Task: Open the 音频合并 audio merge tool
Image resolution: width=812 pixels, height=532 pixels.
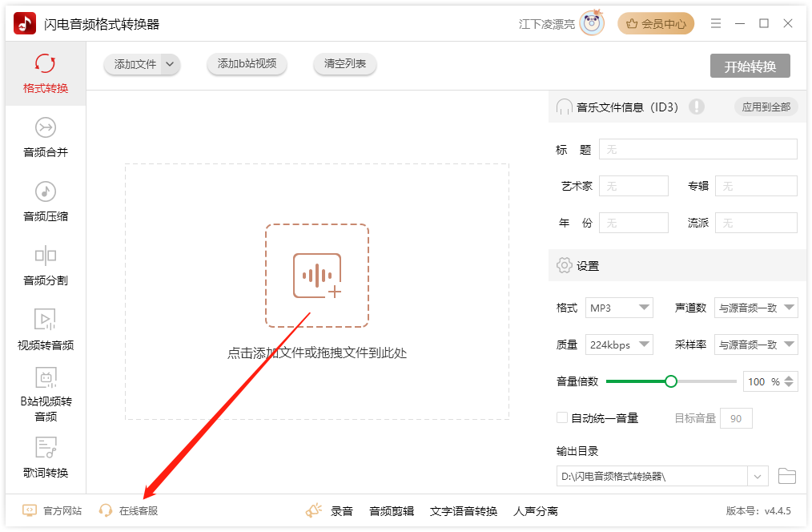Action: pos(46,138)
